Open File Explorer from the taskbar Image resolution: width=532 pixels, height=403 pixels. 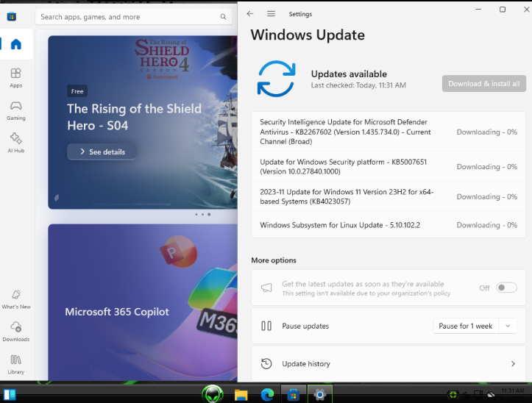pyautogui.click(x=241, y=395)
